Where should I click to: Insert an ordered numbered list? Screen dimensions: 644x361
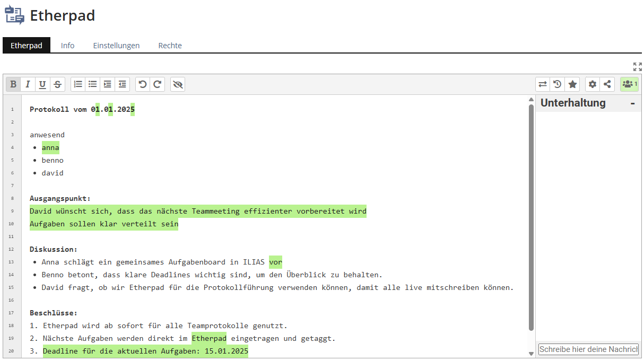(x=78, y=84)
